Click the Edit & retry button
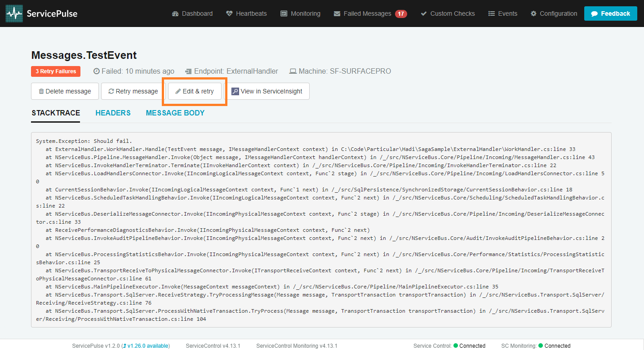 [x=195, y=91]
